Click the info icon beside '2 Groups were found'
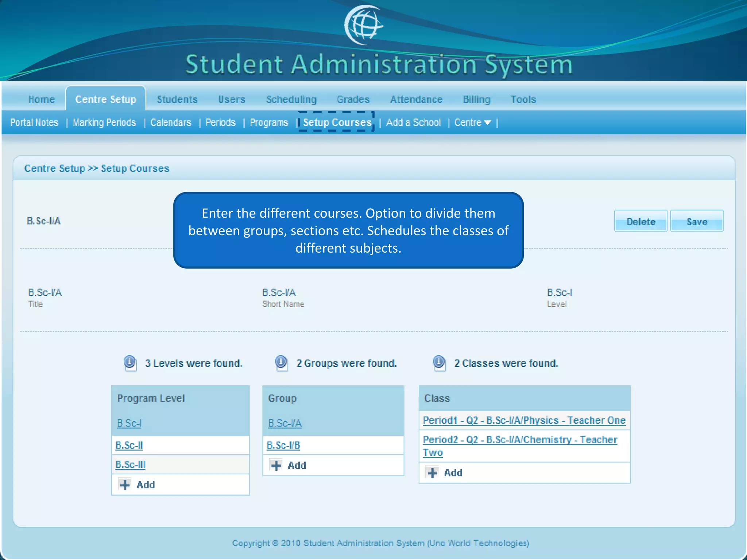The height and width of the screenshot is (560, 747). click(281, 363)
